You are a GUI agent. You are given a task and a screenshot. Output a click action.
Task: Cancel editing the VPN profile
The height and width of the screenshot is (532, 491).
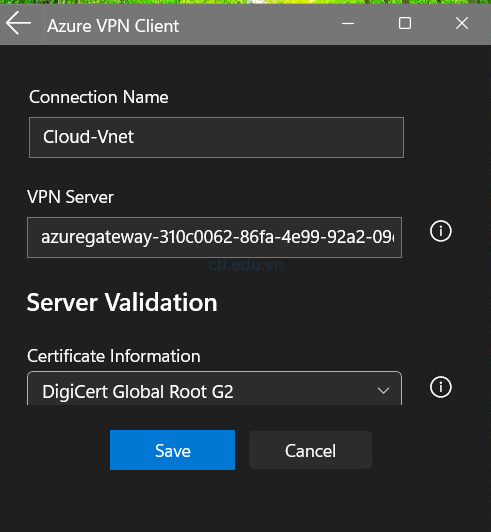(x=310, y=450)
